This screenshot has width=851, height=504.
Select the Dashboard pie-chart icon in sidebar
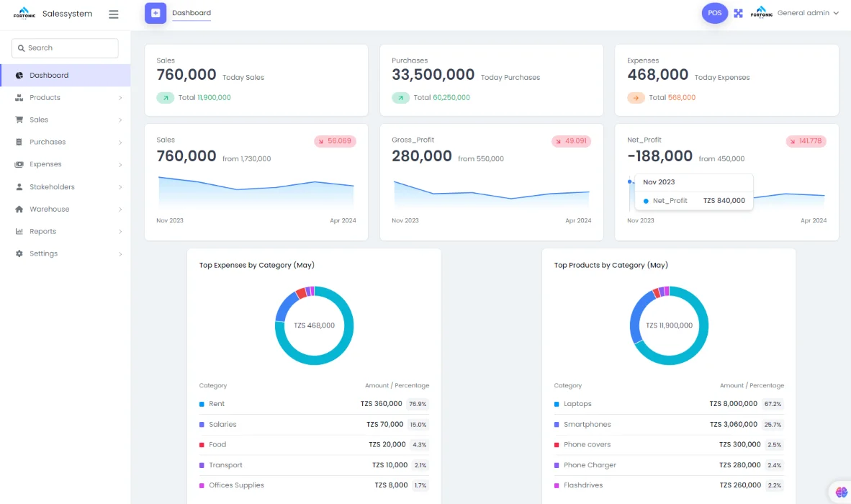click(17, 74)
